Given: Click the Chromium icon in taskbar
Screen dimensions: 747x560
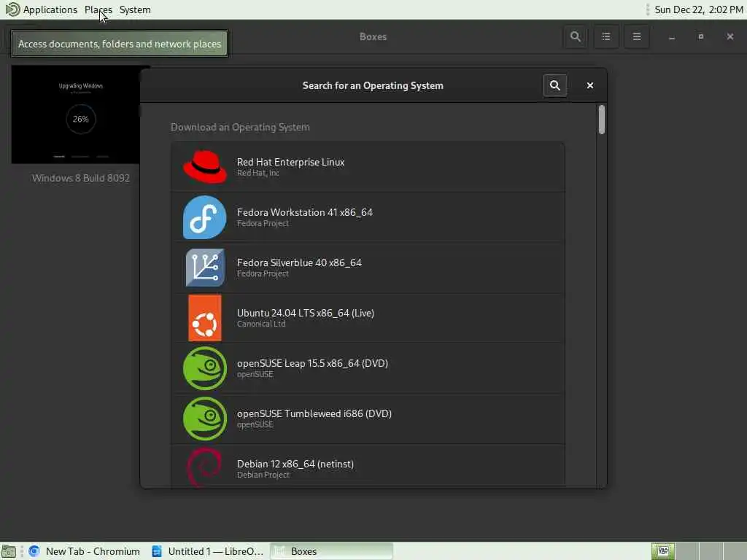Looking at the screenshot, I should [34, 551].
